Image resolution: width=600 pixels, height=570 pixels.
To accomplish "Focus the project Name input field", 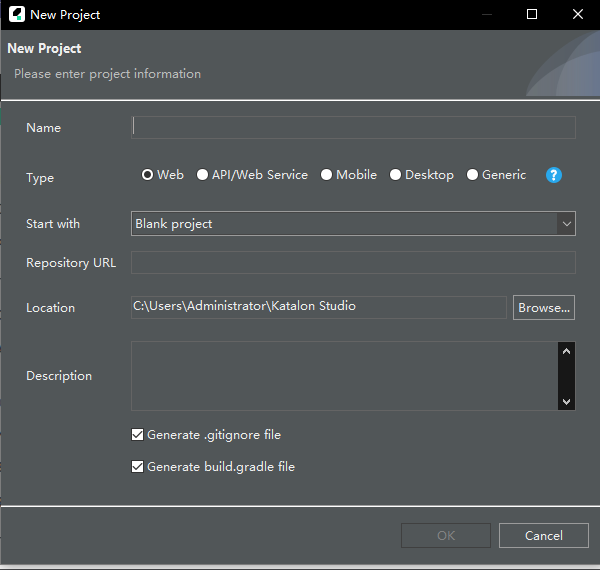I will [x=353, y=127].
